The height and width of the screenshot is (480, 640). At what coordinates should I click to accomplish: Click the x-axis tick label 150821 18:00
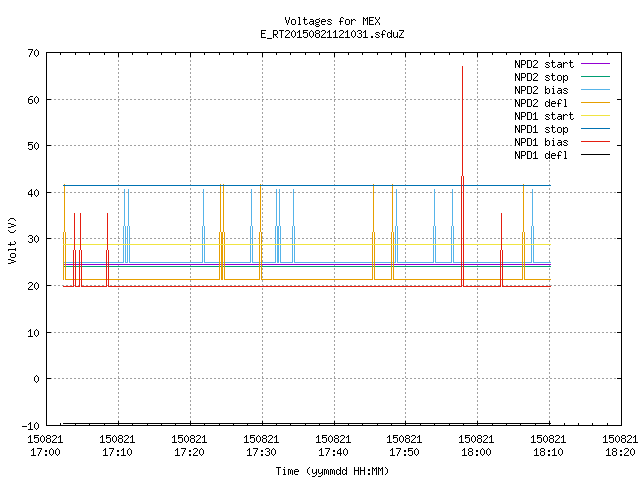point(476,446)
